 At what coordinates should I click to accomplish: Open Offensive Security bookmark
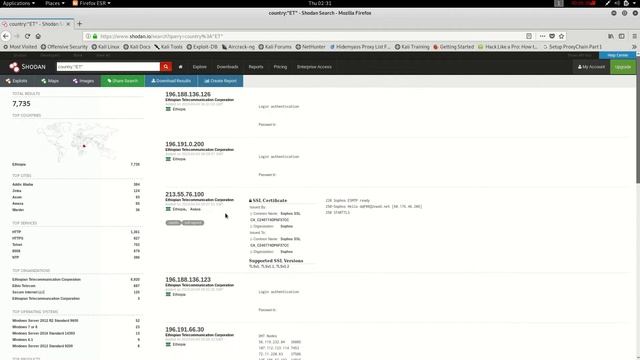[x=64, y=47]
